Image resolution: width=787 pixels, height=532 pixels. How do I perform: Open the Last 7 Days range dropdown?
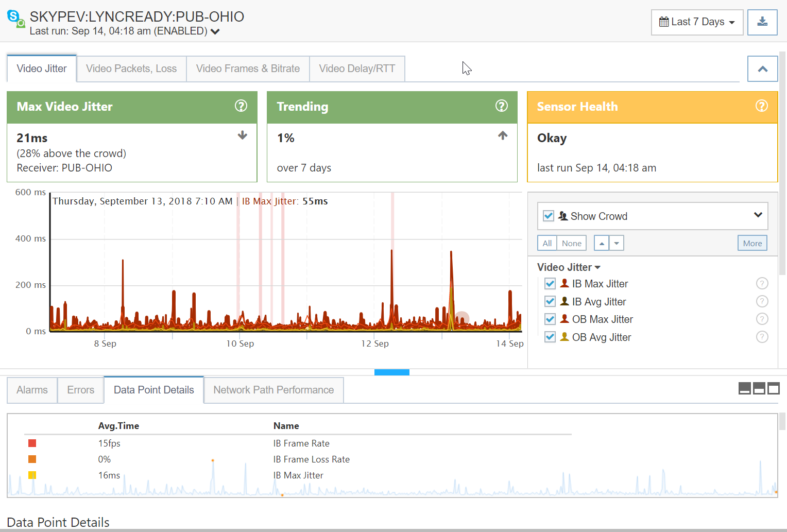tap(697, 22)
